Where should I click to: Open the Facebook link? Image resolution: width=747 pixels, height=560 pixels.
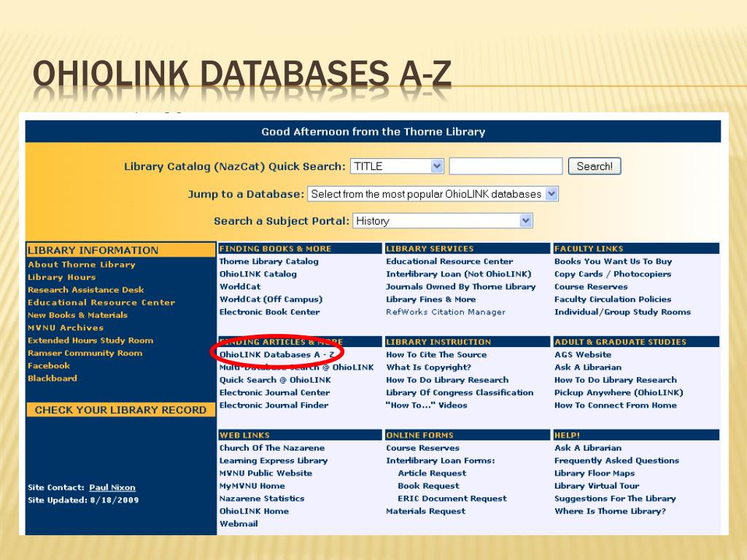pos(49,366)
